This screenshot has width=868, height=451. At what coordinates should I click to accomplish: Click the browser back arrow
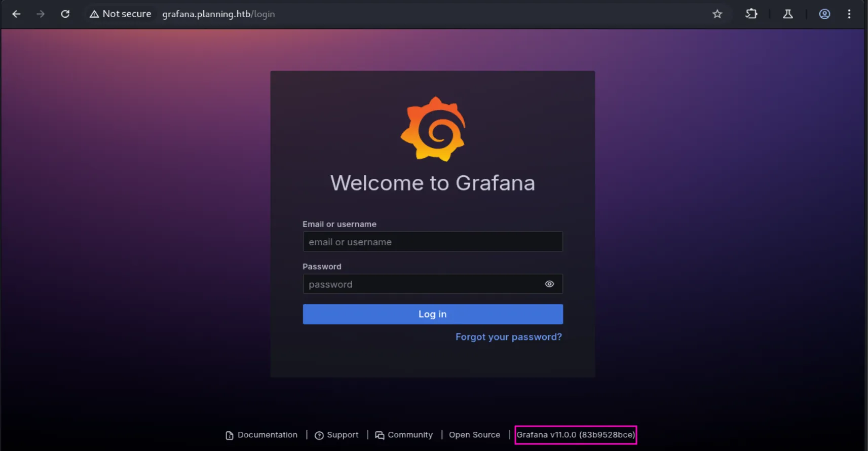(x=16, y=14)
